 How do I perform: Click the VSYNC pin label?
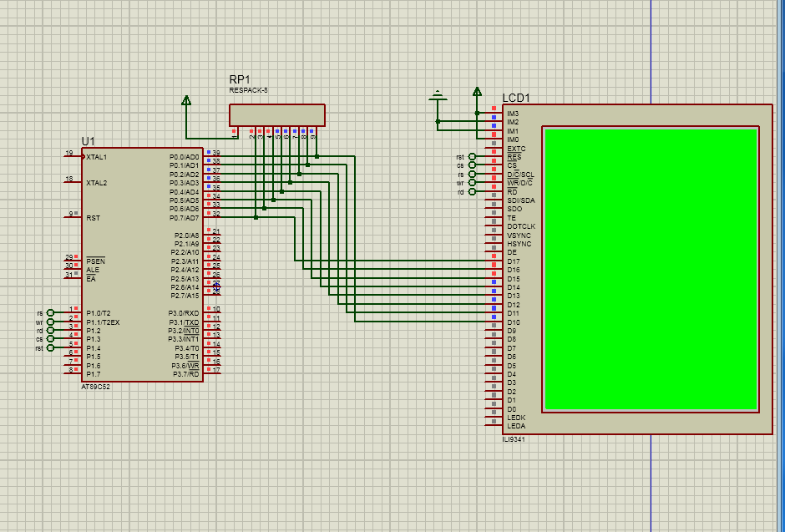519,236
